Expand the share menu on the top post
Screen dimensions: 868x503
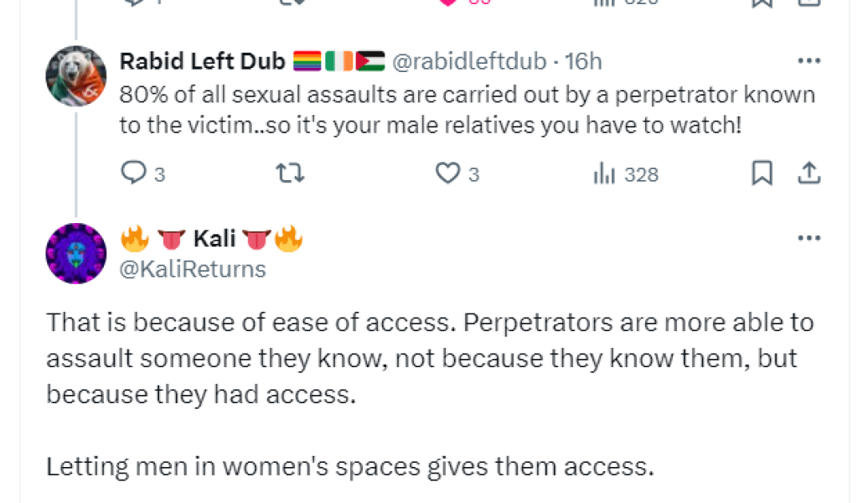click(809, 2)
